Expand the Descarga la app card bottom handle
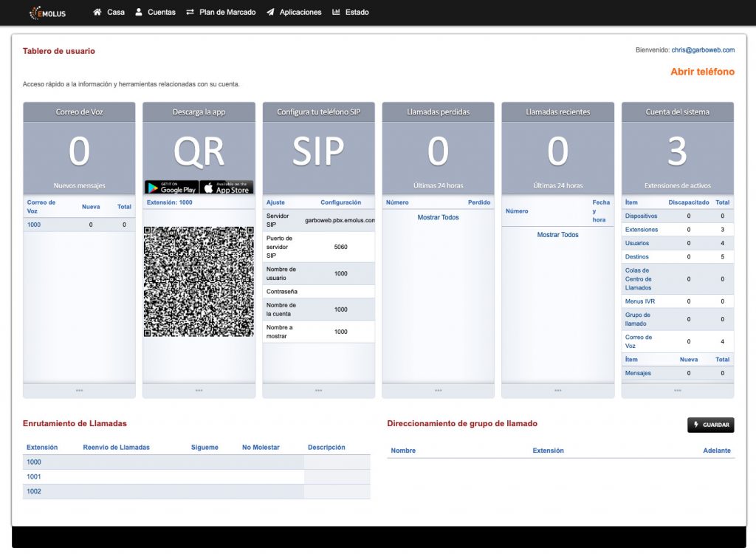Screen dimensions: 756x554 (199, 391)
